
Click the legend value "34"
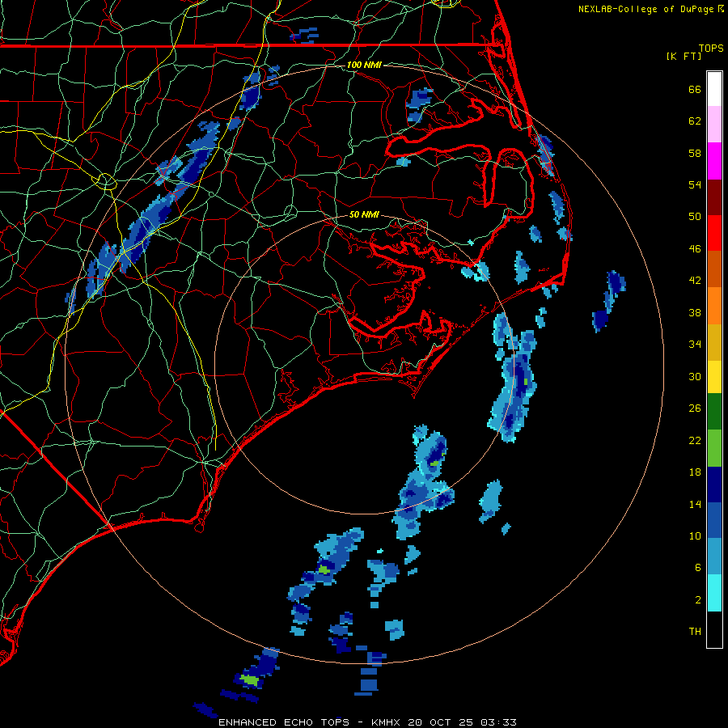pos(695,345)
